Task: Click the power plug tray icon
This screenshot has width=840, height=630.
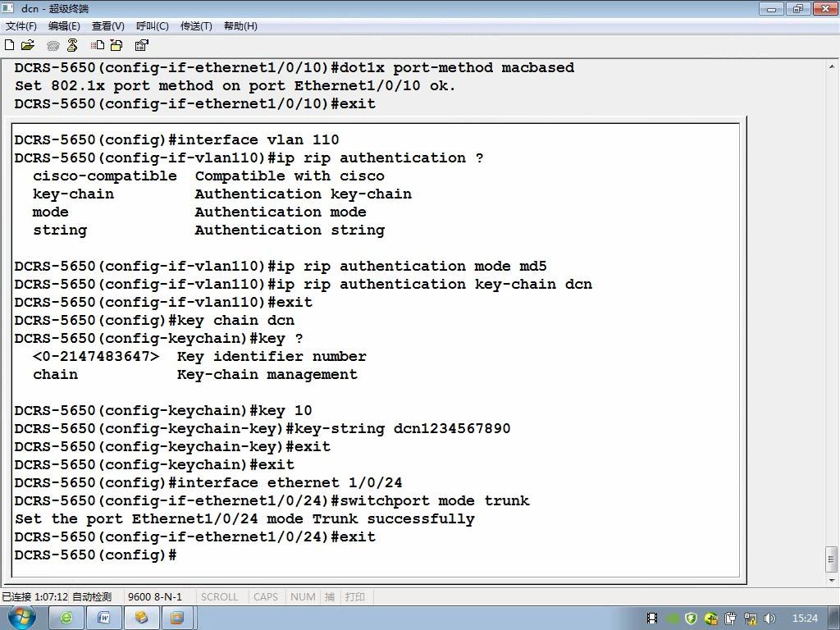Action: click(x=731, y=619)
